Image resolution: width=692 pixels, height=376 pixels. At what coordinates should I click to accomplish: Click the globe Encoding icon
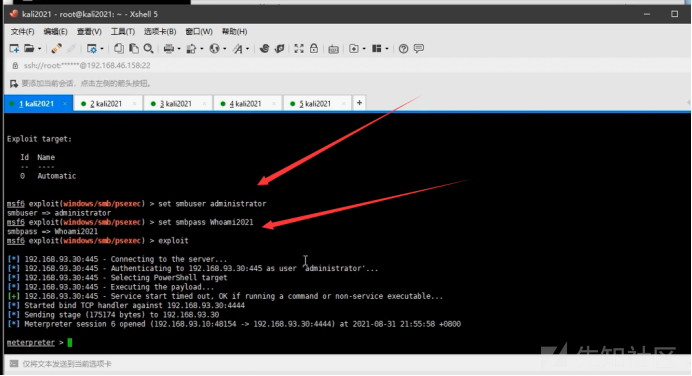(x=214, y=49)
